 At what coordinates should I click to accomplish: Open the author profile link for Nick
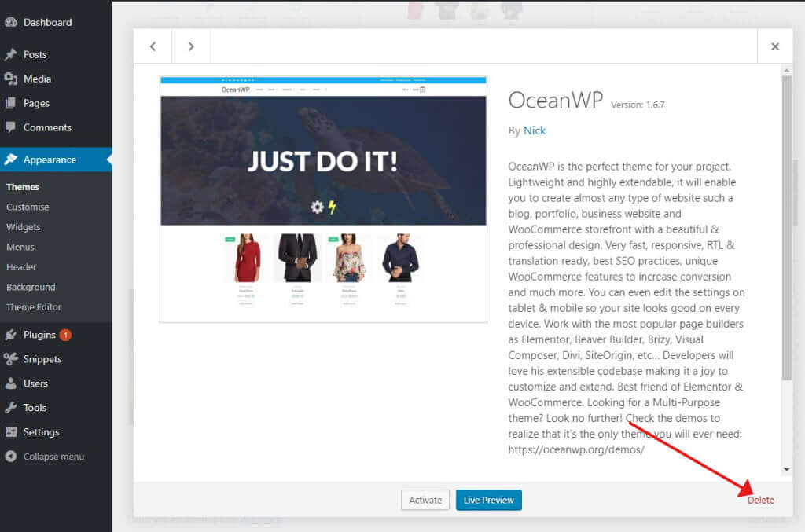pos(535,130)
